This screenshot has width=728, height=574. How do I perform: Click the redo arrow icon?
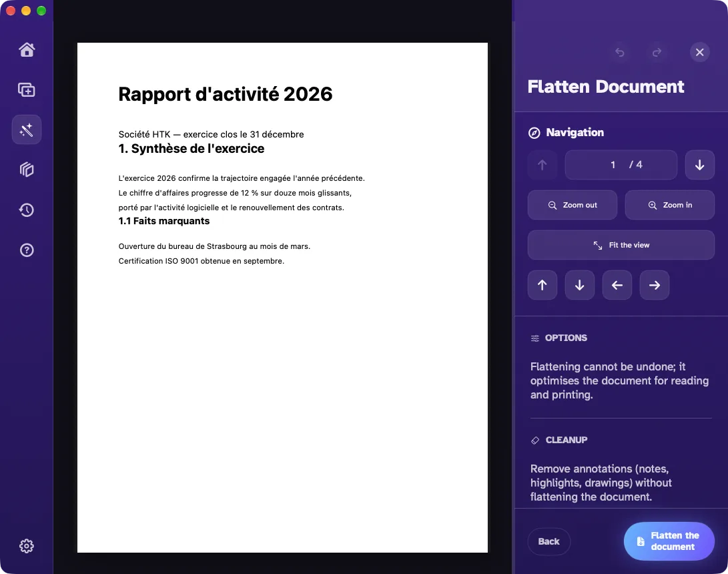point(657,52)
